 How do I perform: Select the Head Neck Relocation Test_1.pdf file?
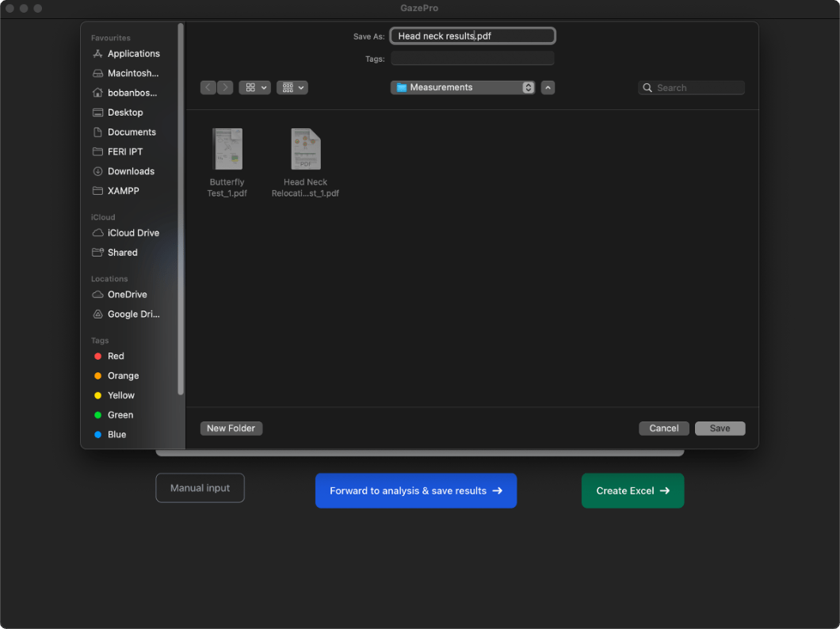coord(305,163)
